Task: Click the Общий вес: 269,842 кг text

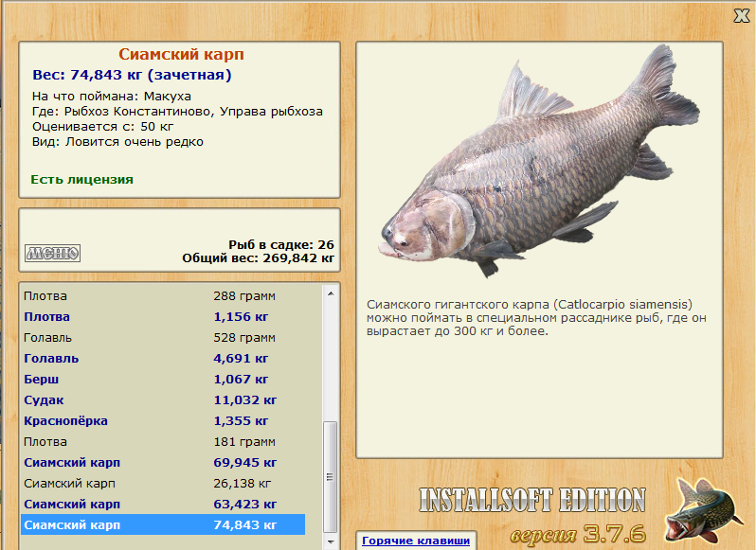Action: [258, 258]
